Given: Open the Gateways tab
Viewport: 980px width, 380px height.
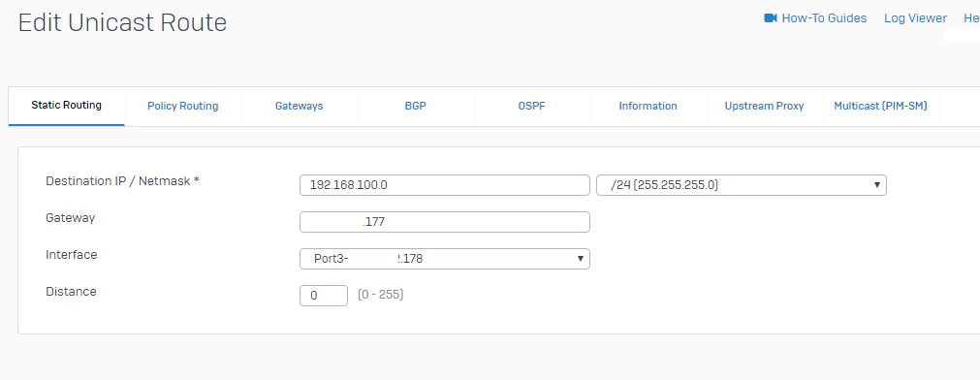Looking at the screenshot, I should point(299,107).
